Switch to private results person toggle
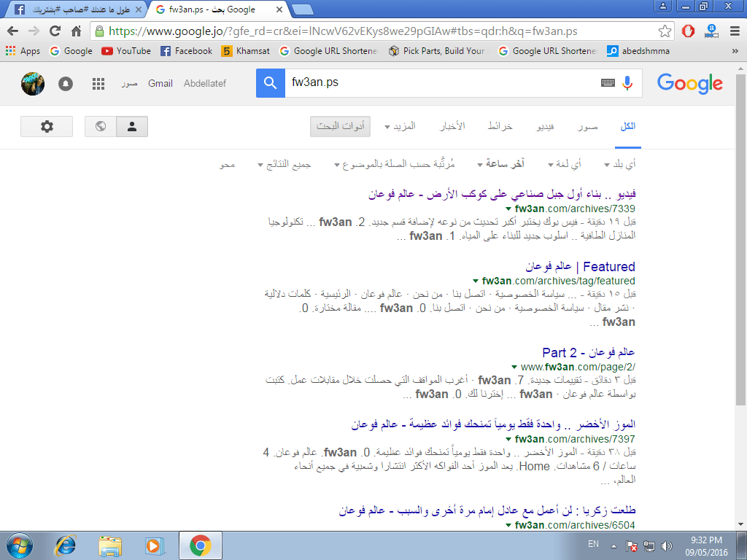This screenshot has width=747, height=560. point(132,126)
